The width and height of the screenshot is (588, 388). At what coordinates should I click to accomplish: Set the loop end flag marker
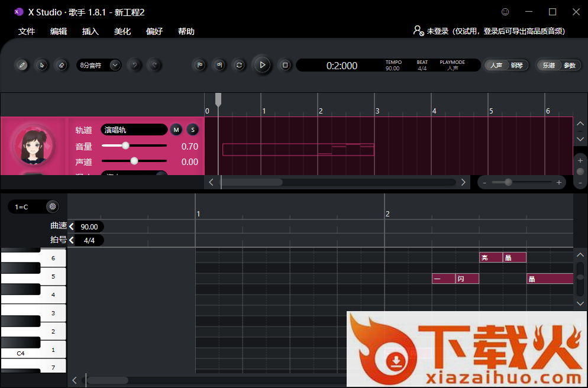219,65
